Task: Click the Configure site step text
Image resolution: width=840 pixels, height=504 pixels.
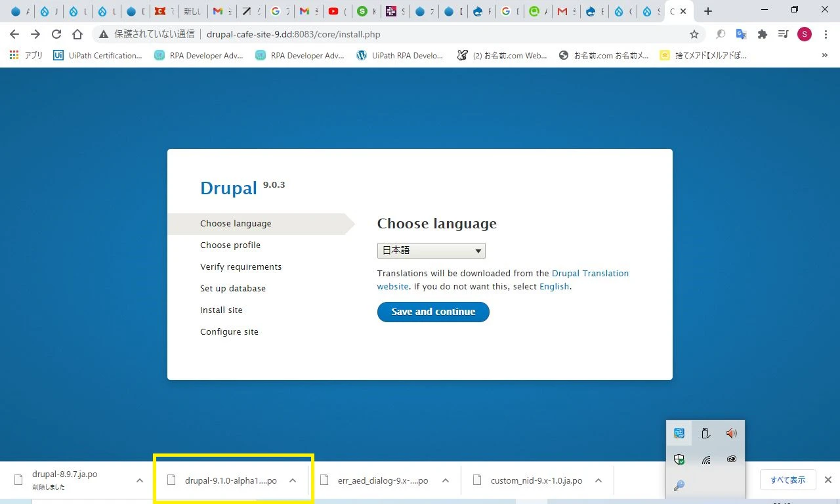Action: pyautogui.click(x=229, y=331)
